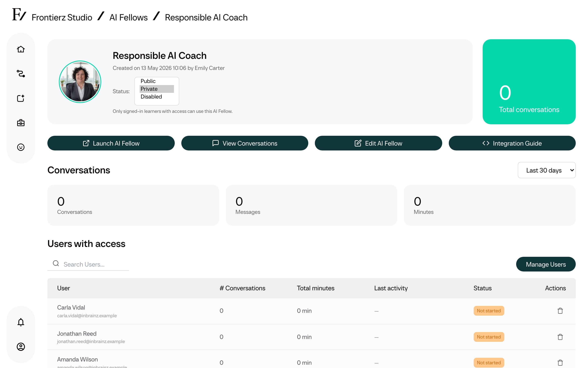Click Amanda Wilson's name
The image size is (588, 368).
(77, 359)
